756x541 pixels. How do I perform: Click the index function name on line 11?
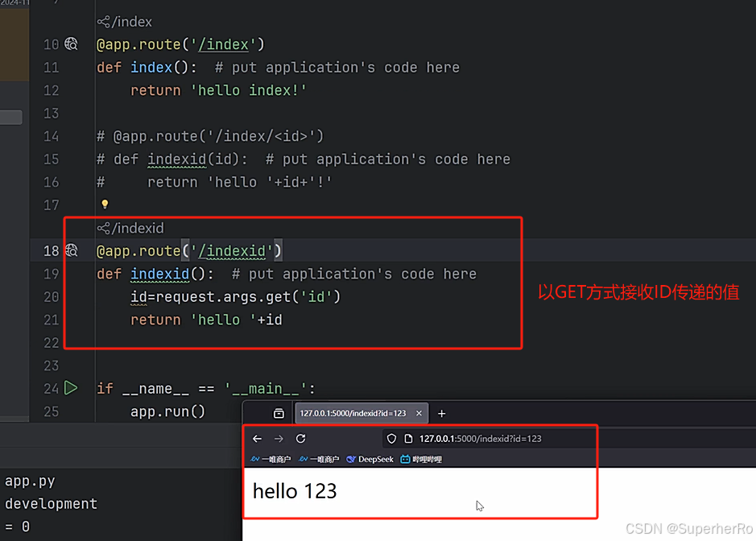point(151,67)
